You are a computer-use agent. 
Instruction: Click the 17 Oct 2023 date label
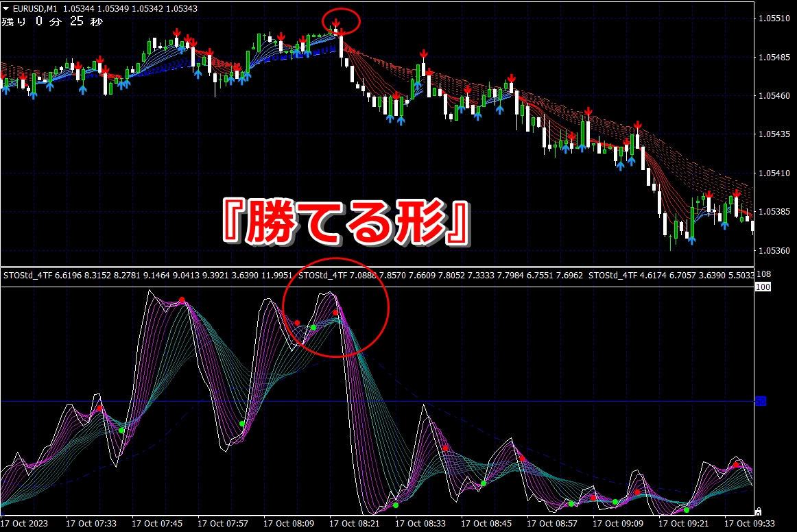point(25,523)
